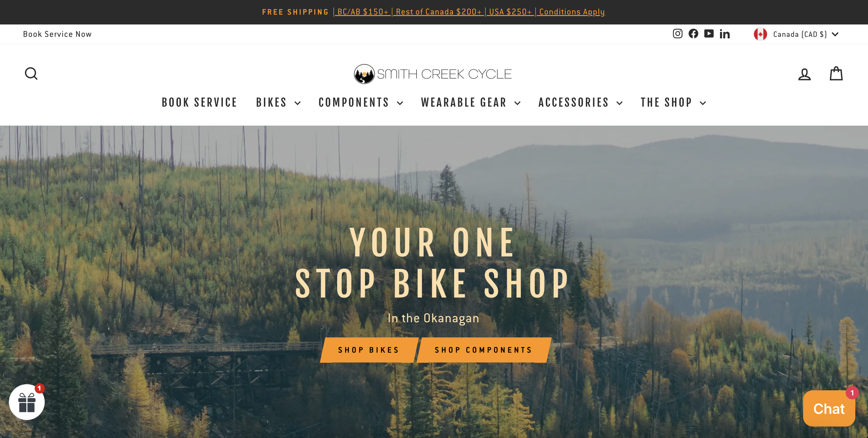Open the account profile icon
868x438 pixels.
(x=804, y=74)
